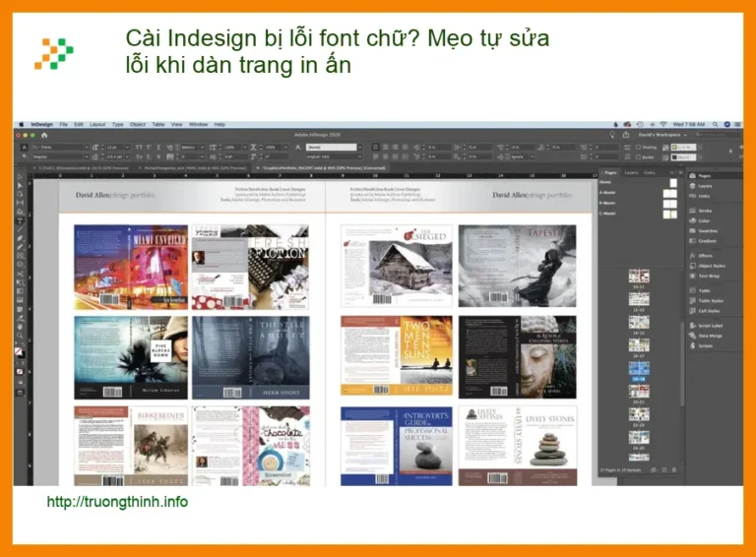Select the B-Master page thumbnail
Screen dimensions: 756x557
[x=669, y=204]
